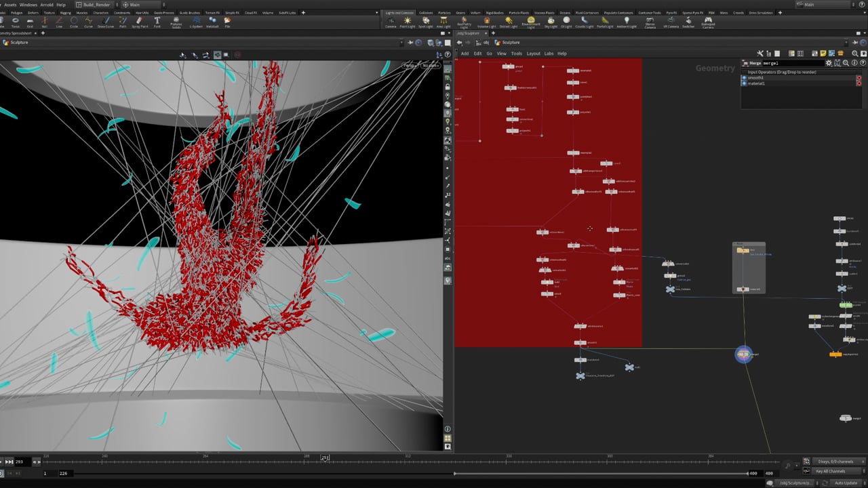Open the Layout menu in the network editor

click(x=533, y=54)
